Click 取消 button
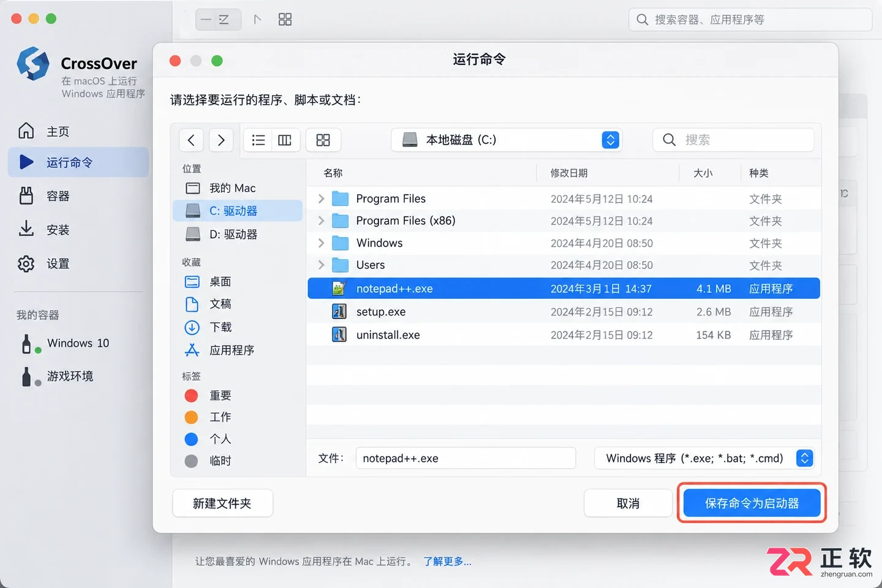The height and width of the screenshot is (588, 882). click(x=628, y=503)
